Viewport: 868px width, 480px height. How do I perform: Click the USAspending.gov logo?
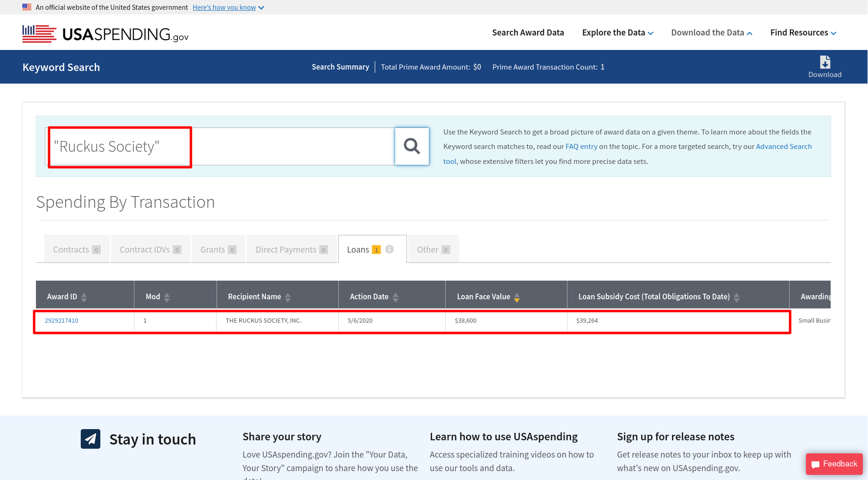coord(105,34)
